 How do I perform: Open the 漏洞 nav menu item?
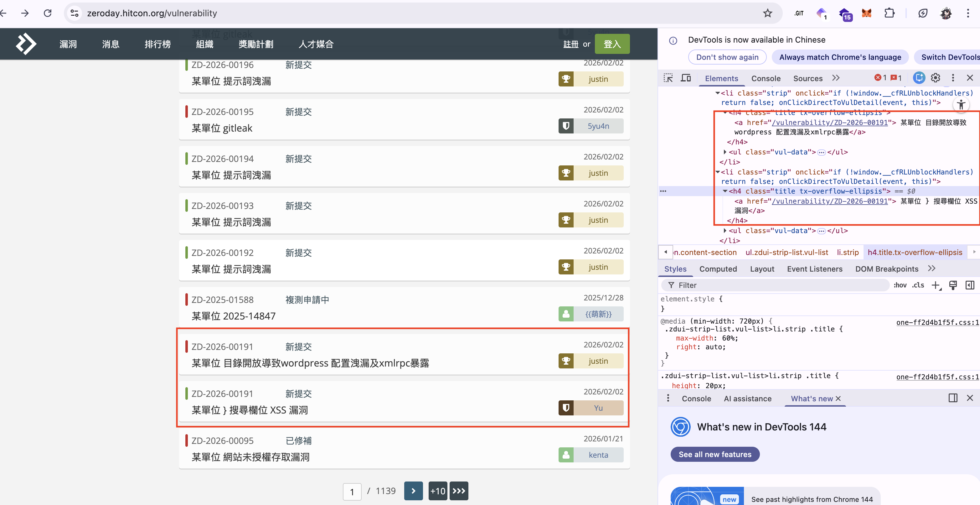click(68, 44)
